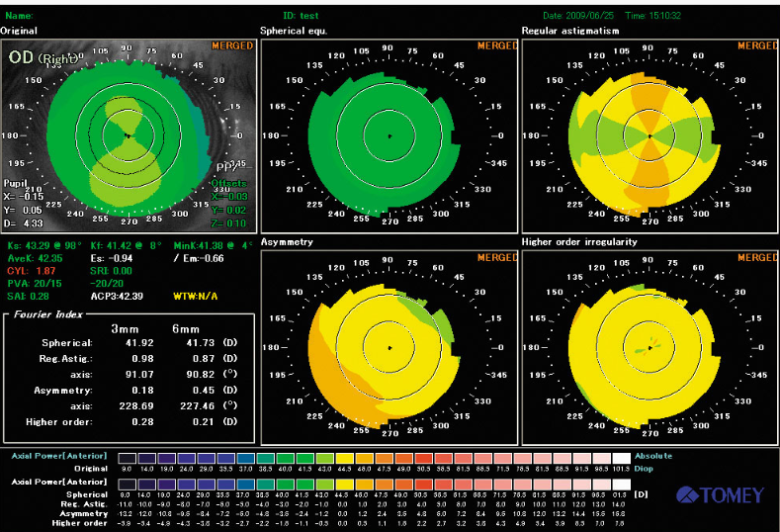
Task: Click the MERGED tag on Original map
Action: [232, 45]
